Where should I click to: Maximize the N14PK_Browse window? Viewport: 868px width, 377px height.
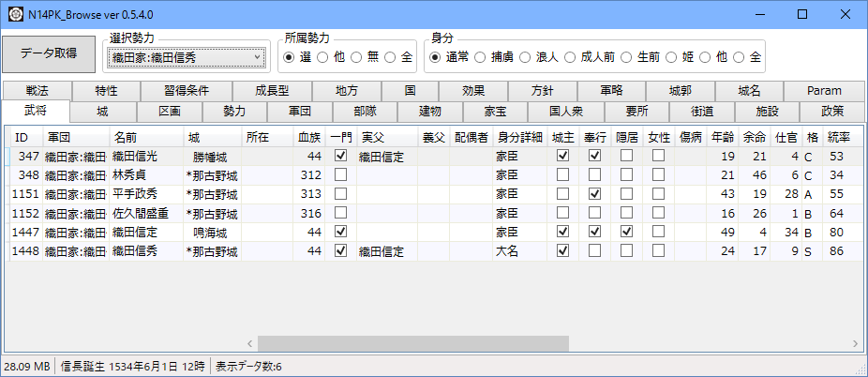pyautogui.click(x=802, y=14)
